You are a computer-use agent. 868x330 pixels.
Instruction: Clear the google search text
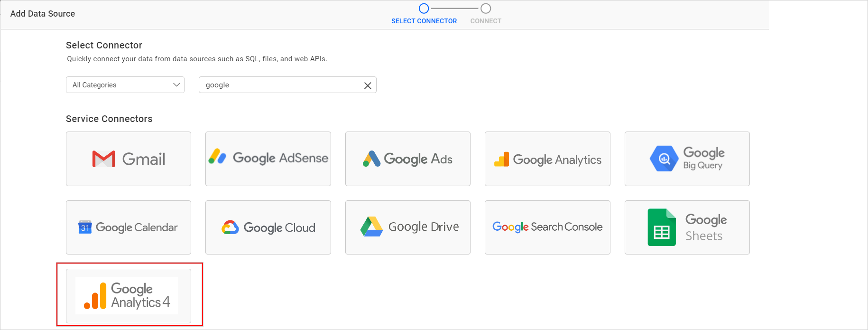click(368, 85)
